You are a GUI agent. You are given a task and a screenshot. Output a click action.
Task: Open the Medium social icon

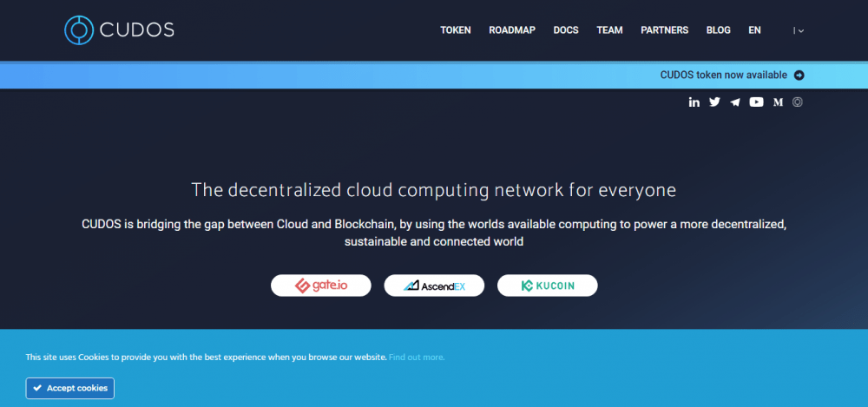tap(779, 102)
